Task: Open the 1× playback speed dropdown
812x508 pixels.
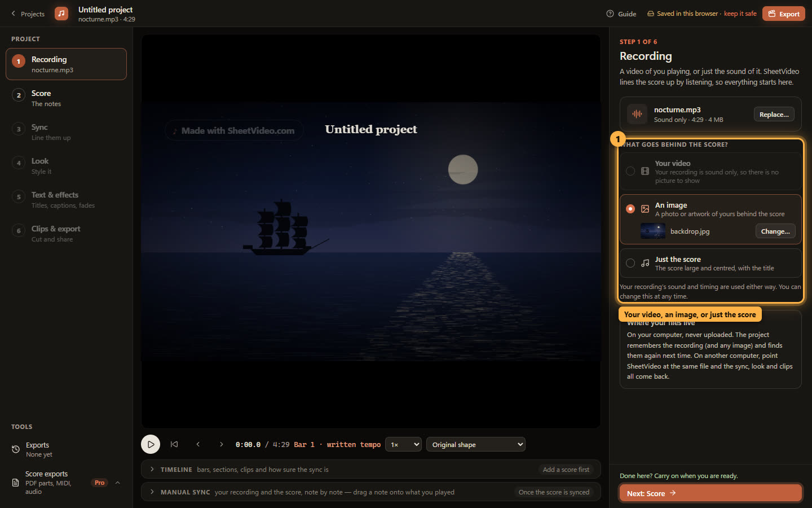Action: (403, 444)
